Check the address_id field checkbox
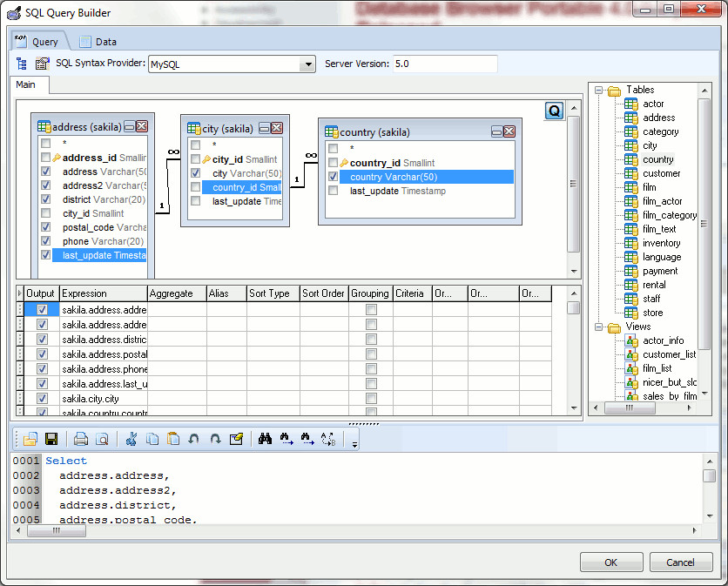 click(x=45, y=157)
